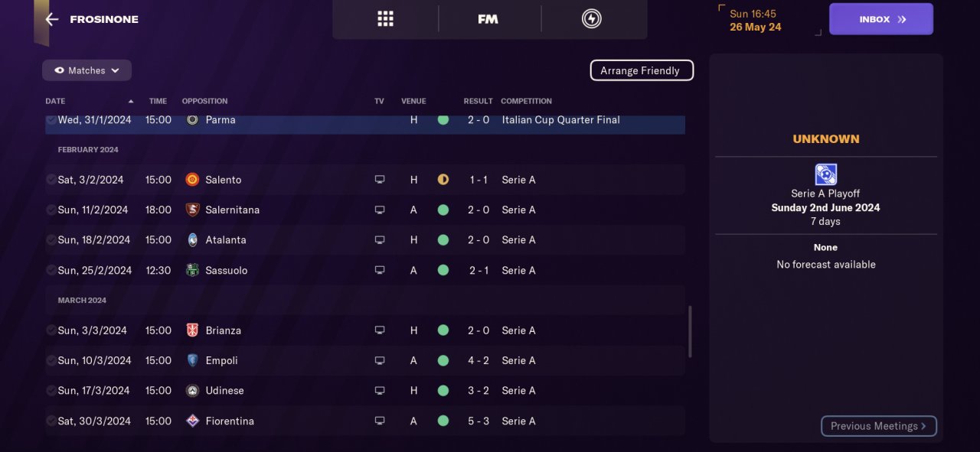Click the Atalanta club badge
This screenshot has width=980, height=452.
coord(192,239)
